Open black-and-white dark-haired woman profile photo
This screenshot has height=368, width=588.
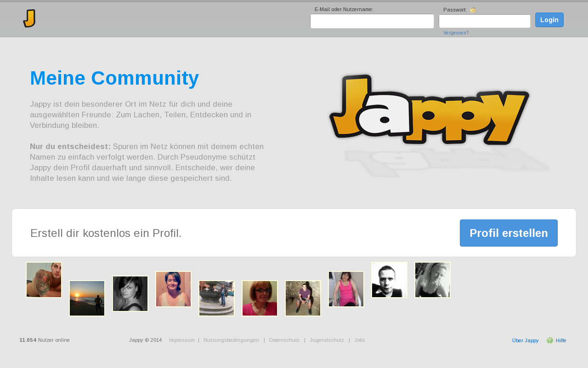point(130,293)
